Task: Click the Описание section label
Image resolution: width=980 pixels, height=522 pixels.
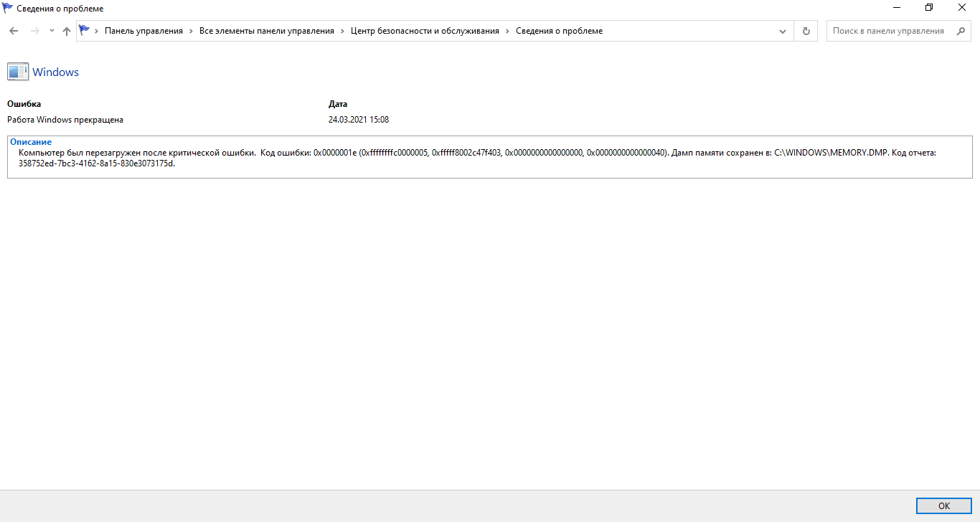Action: tap(31, 142)
